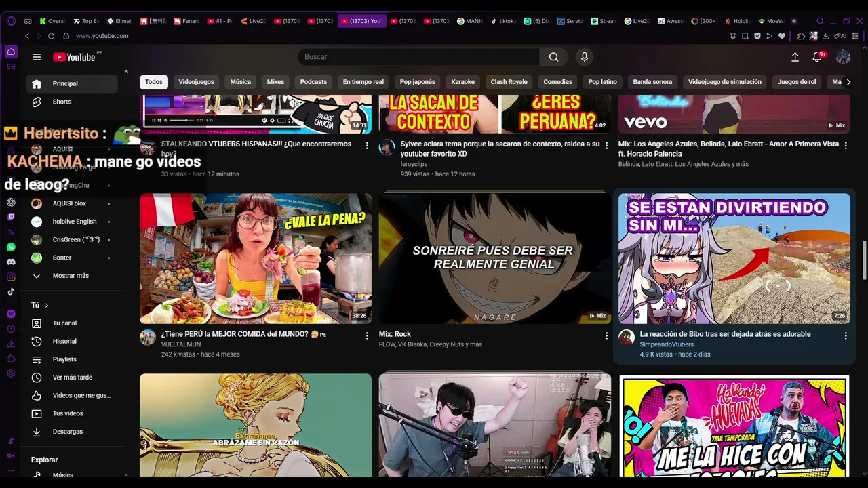Open Discord in the browser sidebar
868x488 pixels.
11,262
